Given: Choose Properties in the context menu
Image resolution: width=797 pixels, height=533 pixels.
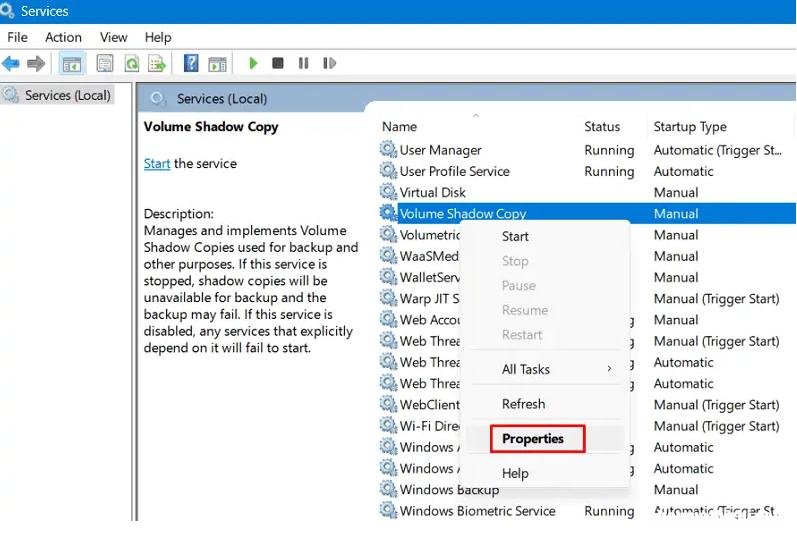Looking at the screenshot, I should pos(545,438).
